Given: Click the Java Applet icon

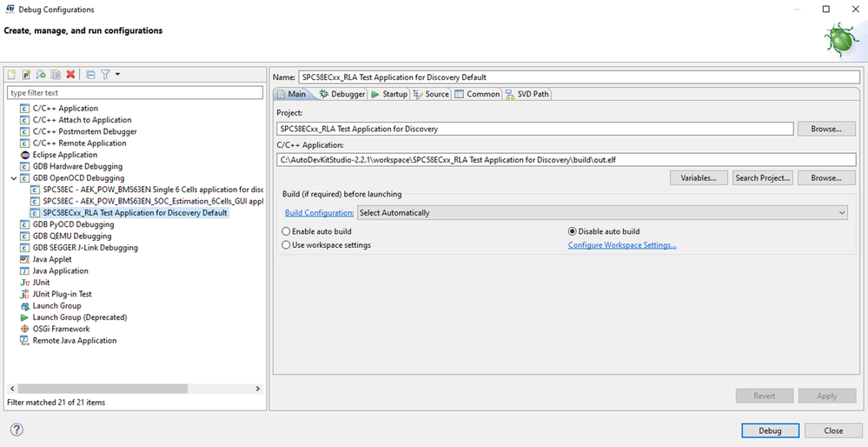Looking at the screenshot, I should [24, 259].
